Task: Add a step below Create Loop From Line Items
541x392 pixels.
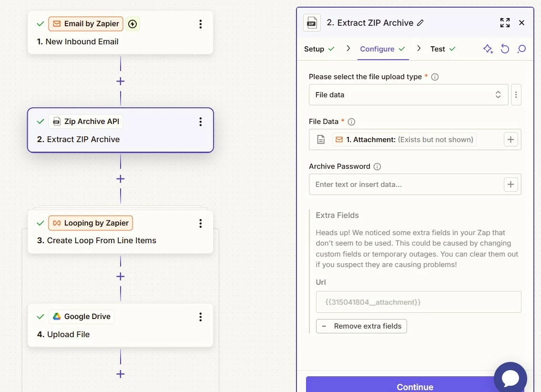Action: (x=121, y=277)
